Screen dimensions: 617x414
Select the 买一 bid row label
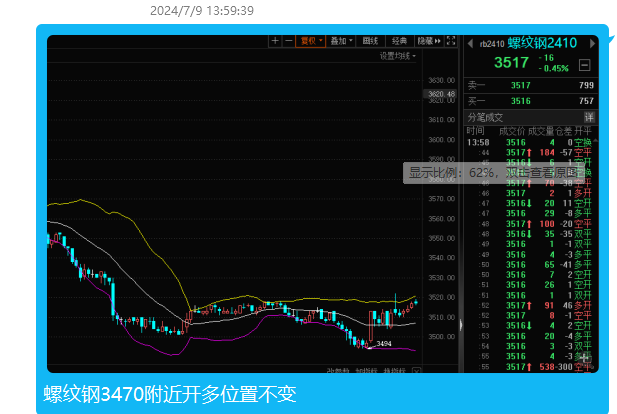(476, 101)
